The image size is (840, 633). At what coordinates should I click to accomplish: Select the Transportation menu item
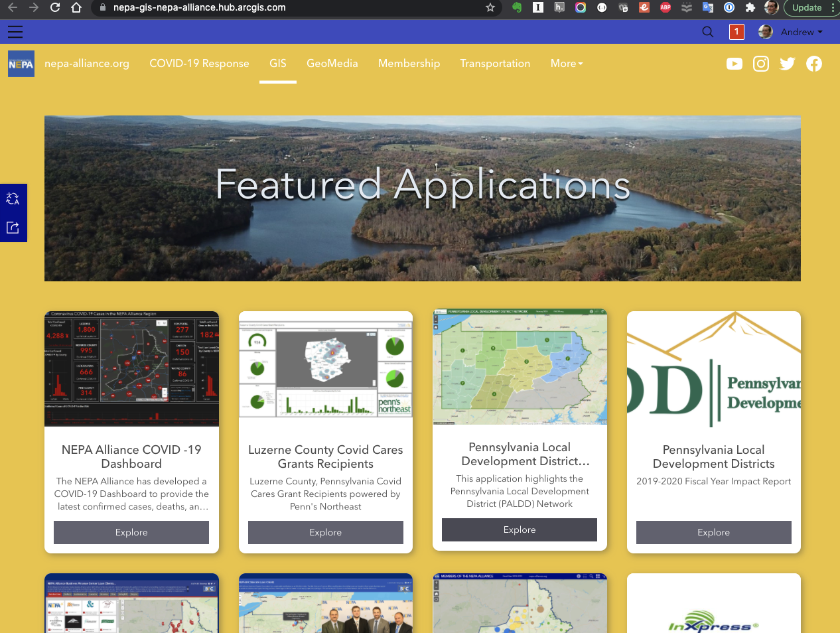click(x=495, y=63)
